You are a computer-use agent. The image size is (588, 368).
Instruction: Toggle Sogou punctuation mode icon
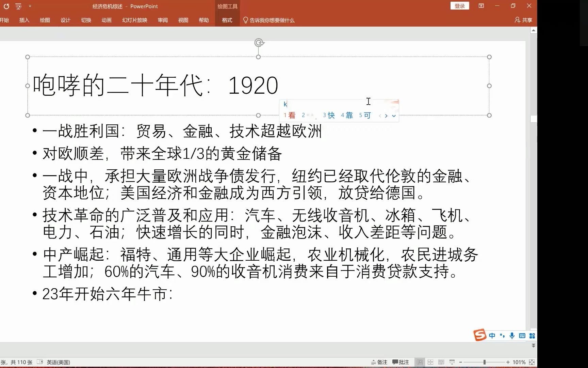click(x=502, y=336)
